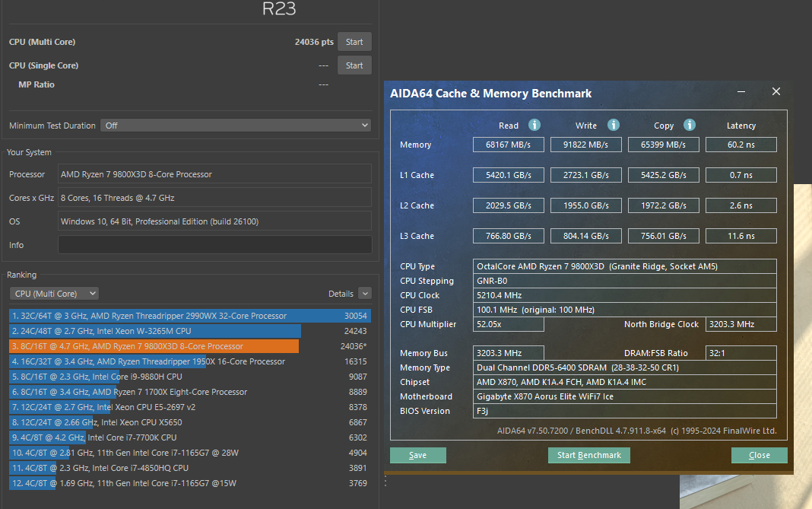Click Memory Read value 68167 MB/s
The height and width of the screenshot is (509, 812).
click(x=508, y=145)
